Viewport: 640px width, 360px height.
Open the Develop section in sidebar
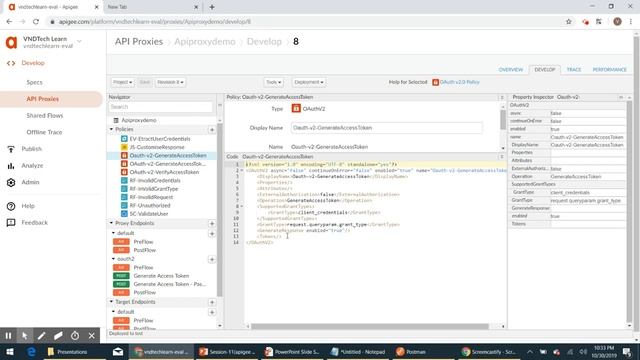[33, 63]
